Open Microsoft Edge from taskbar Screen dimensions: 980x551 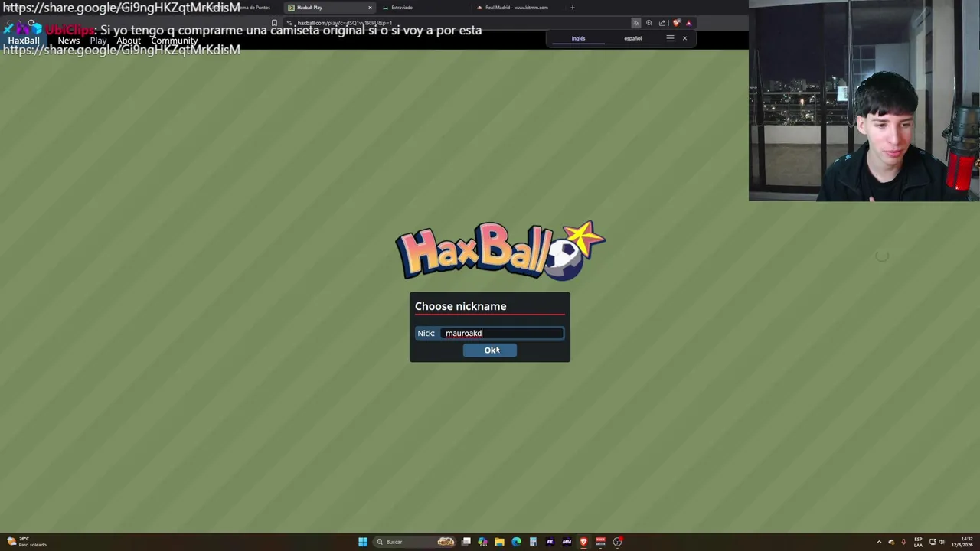(x=516, y=542)
